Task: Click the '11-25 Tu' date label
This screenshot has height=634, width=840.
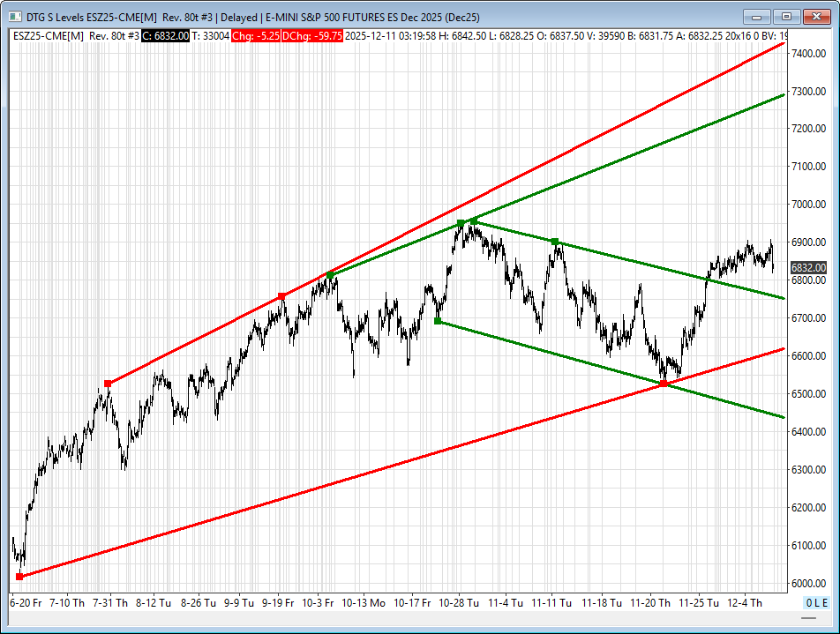Action: pyautogui.click(x=699, y=603)
